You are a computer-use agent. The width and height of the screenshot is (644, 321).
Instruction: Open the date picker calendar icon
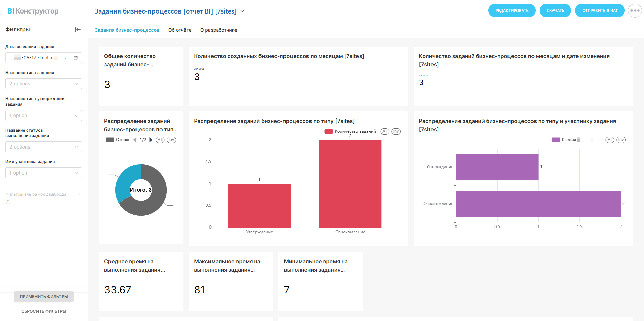click(76, 58)
